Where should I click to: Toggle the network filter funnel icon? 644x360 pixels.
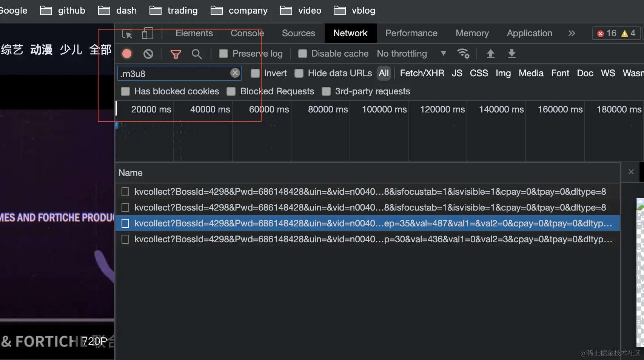click(176, 54)
